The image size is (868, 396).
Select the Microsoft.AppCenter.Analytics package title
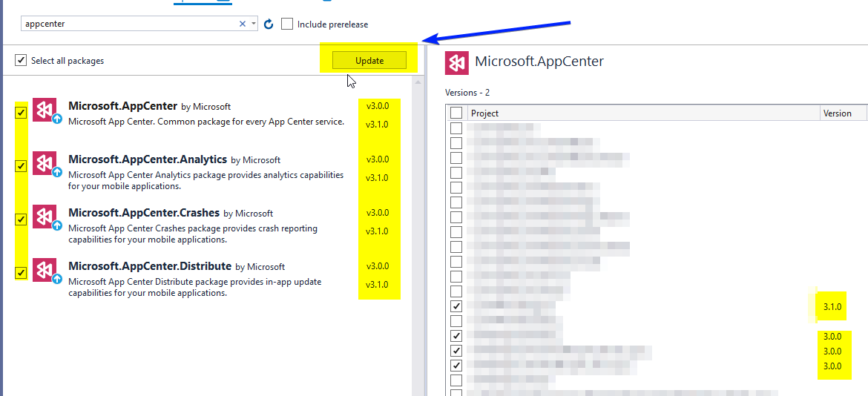coord(147,159)
